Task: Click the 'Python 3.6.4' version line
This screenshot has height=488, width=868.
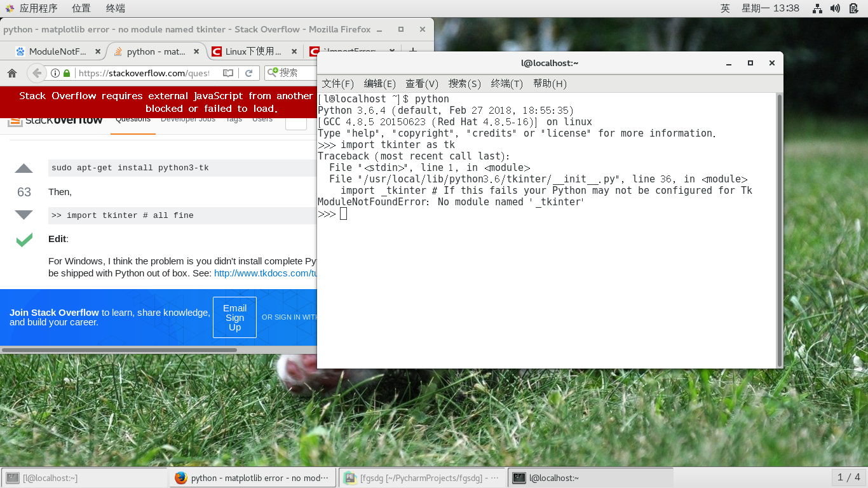Action: click(x=445, y=111)
